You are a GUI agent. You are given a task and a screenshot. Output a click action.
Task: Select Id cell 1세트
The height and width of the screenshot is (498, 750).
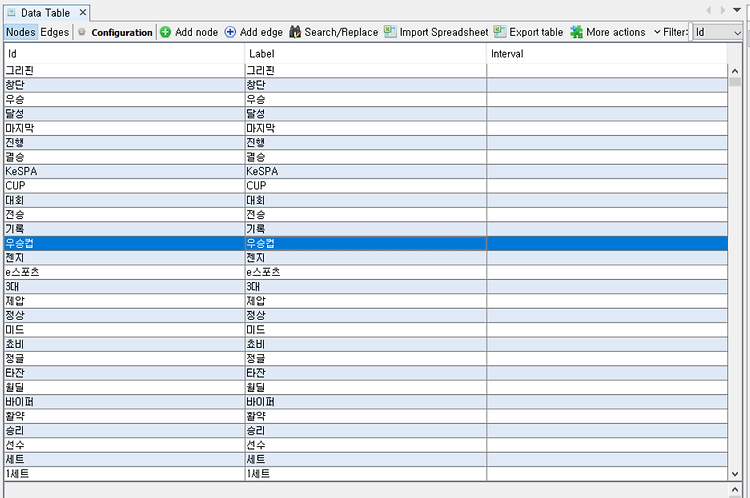point(124,474)
